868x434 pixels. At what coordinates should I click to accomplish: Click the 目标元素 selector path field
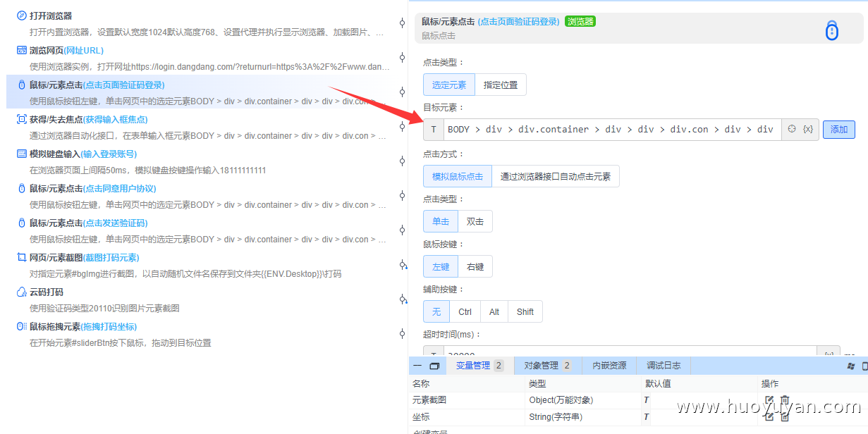tap(612, 129)
